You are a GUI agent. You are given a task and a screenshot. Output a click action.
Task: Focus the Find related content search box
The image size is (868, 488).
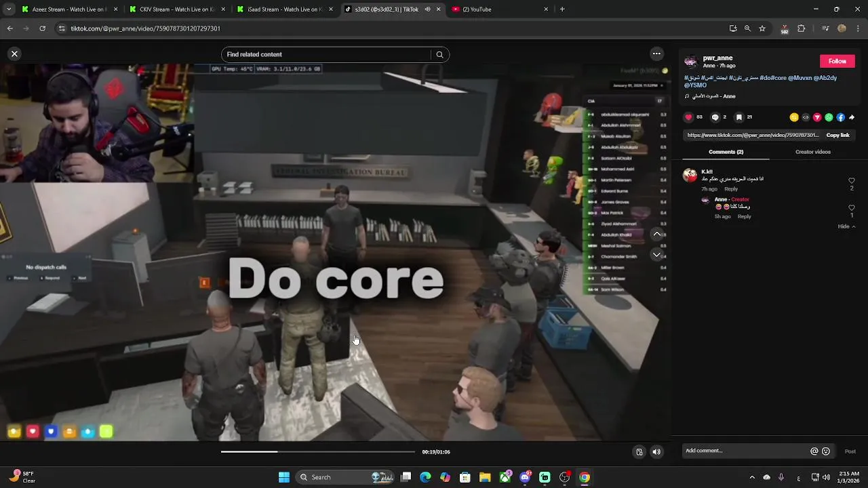point(325,54)
